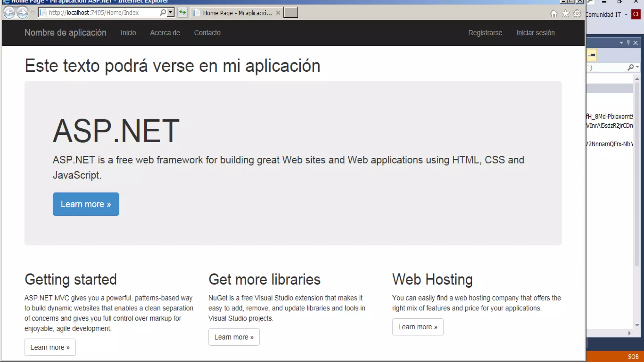
Task: Open Favorites with the star icon
Action: [565, 14]
